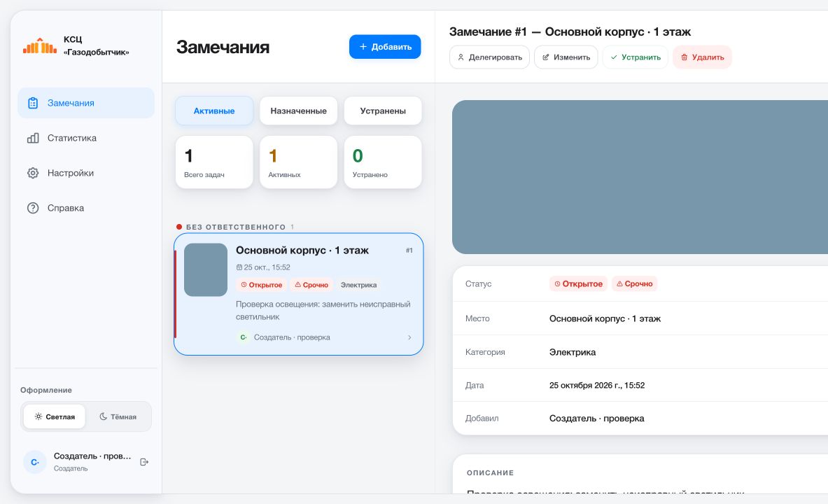The width and height of the screenshot is (828, 504).
Task: Click the Электрика tag in the task card
Action: click(358, 285)
